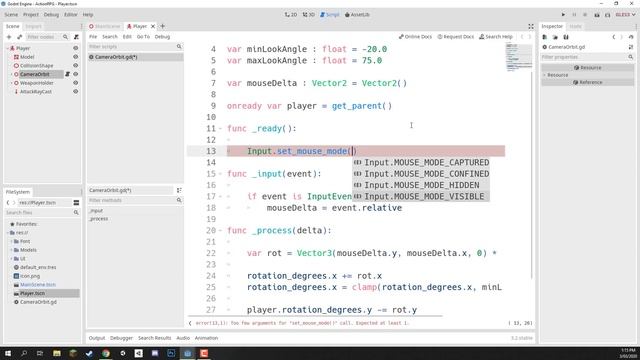Save the edited resource in Inspector

pos(566,37)
